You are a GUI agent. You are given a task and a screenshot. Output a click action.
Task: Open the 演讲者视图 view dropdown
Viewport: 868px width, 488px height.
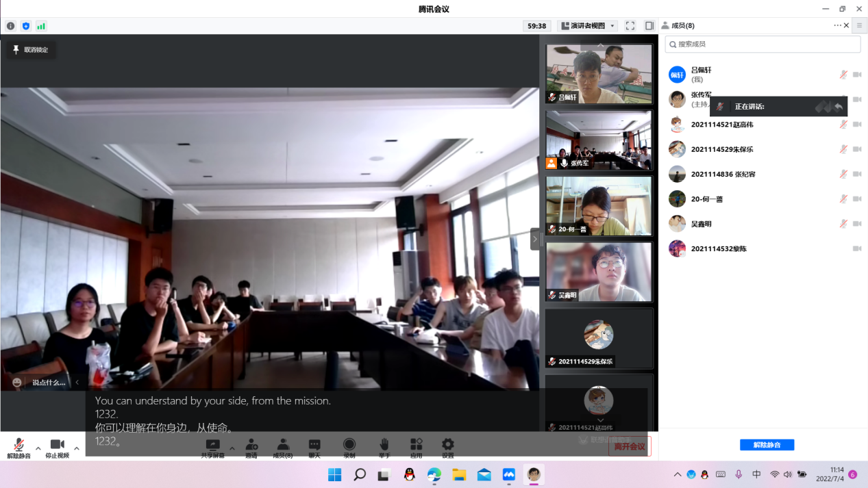[588, 26]
